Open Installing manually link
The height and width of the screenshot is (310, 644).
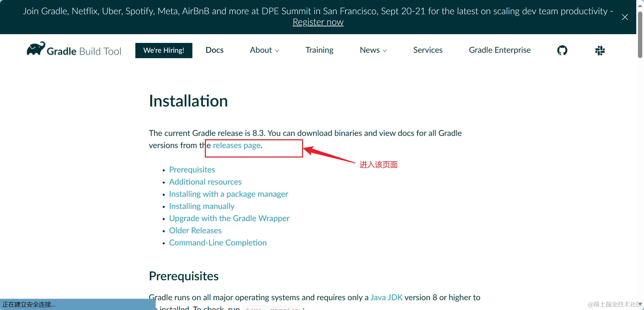(202, 206)
